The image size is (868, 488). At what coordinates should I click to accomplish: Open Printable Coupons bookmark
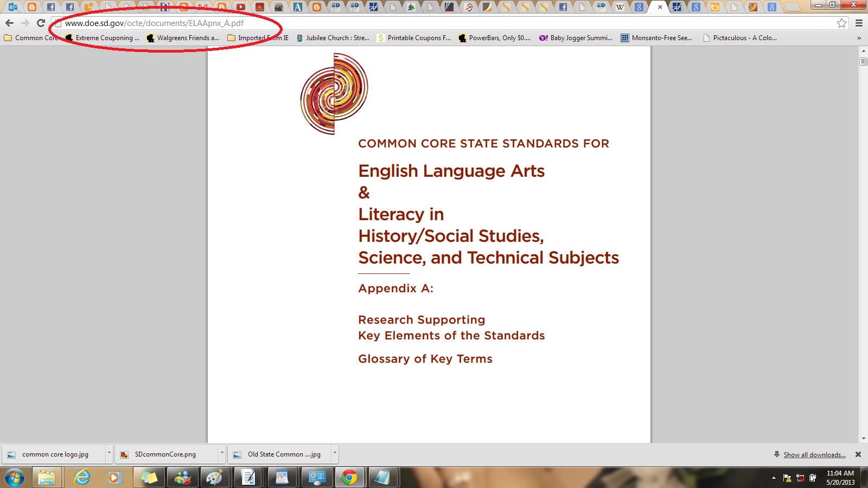414,38
